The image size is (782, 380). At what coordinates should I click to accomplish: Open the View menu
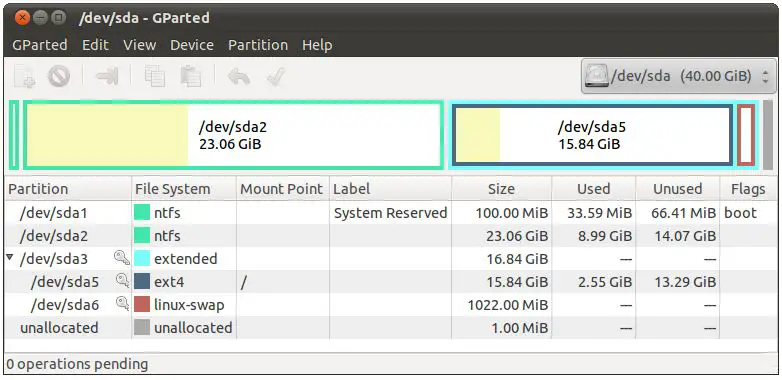click(140, 45)
